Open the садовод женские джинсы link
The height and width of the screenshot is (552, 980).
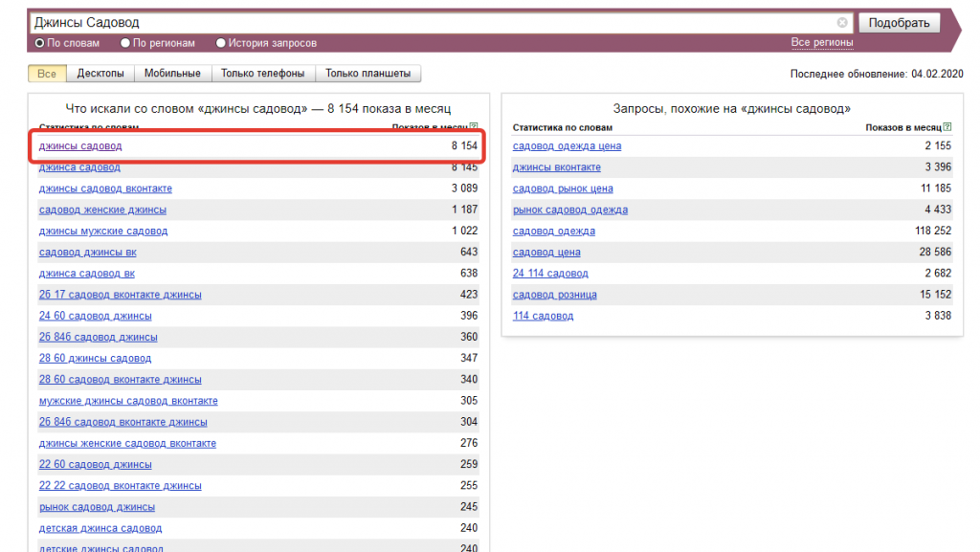102,210
